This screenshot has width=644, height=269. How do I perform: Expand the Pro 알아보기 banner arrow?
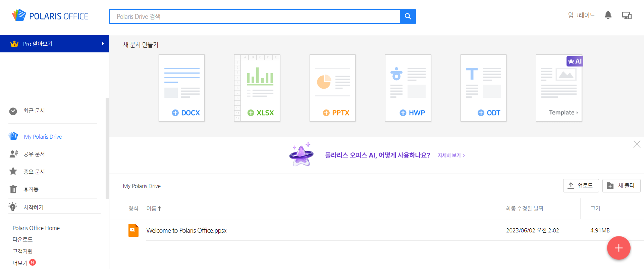(103, 44)
